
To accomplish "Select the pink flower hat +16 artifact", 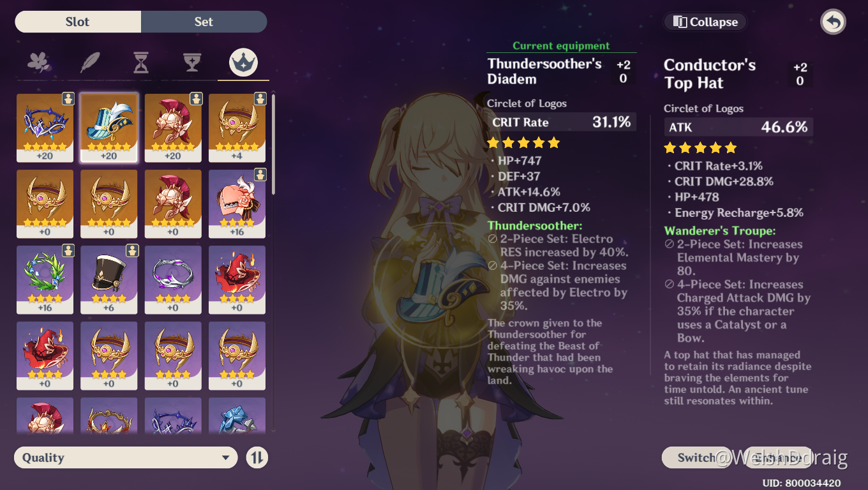I will [237, 204].
